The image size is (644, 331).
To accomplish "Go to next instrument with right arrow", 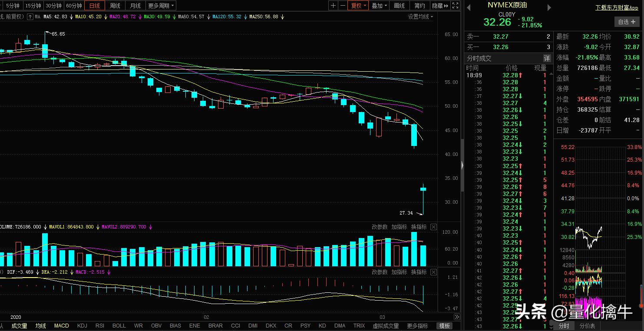I will [549, 7].
